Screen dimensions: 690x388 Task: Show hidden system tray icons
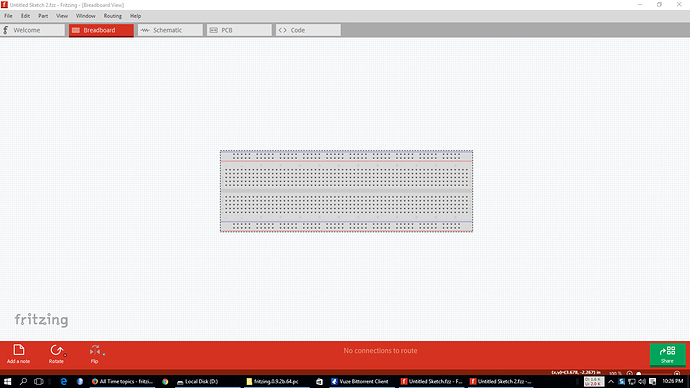pos(611,381)
